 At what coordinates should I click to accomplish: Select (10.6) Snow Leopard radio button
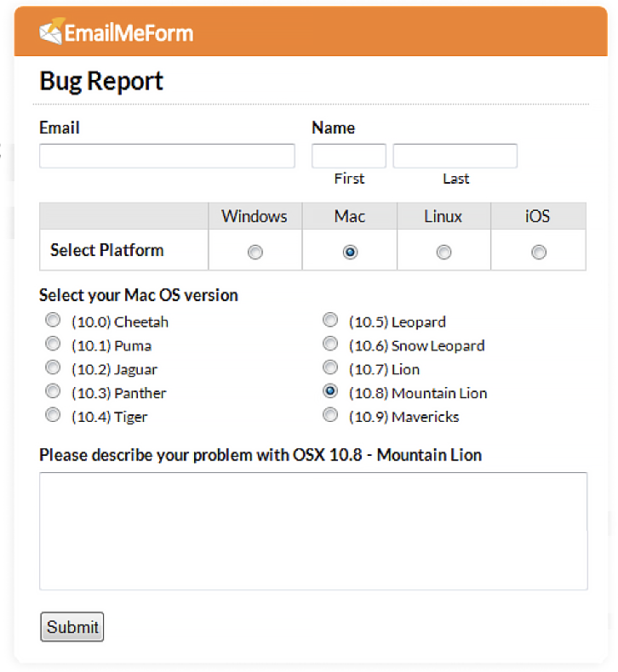(330, 344)
